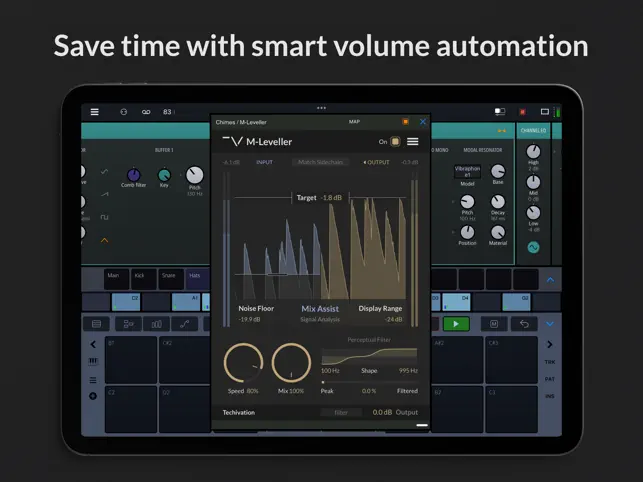Open the list view toolbar icon
This screenshot has height=482, width=643.
tap(97, 324)
